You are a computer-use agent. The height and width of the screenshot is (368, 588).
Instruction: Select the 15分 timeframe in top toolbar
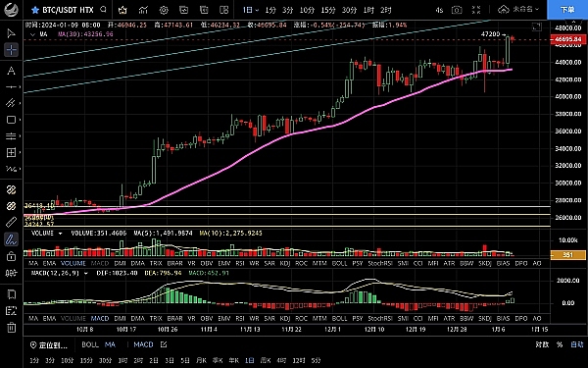[x=328, y=10]
